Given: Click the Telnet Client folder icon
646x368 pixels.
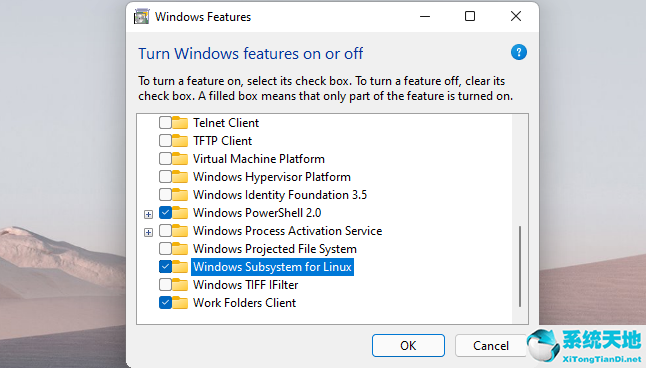Looking at the screenshot, I should tap(180, 123).
